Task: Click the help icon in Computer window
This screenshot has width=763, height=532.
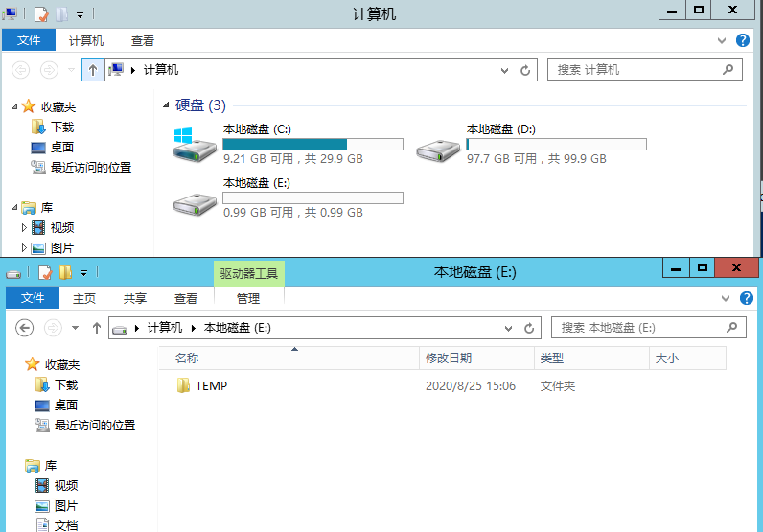Action: tap(742, 41)
